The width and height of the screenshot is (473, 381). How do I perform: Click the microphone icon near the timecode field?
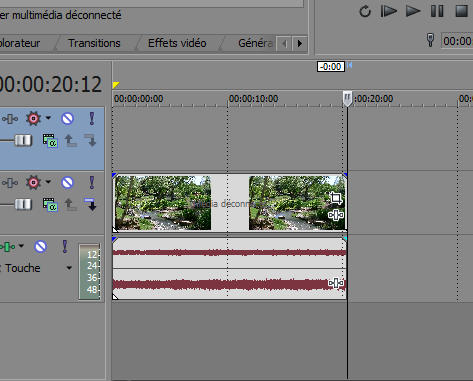(430, 40)
